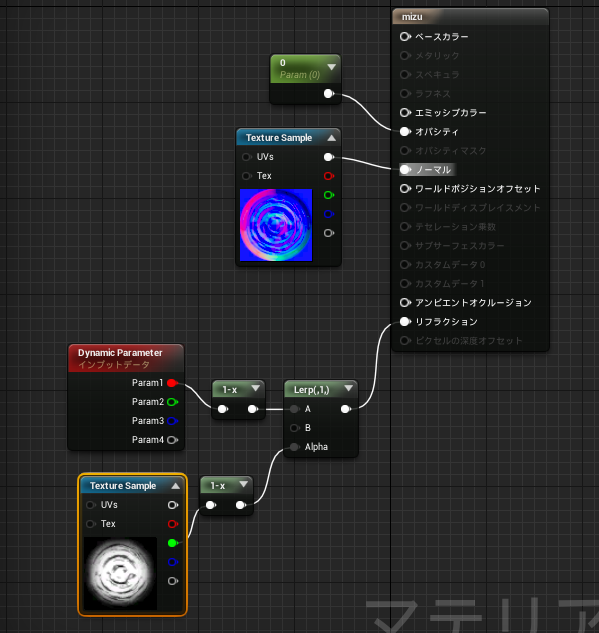Click the blue output pin of normal-map Texture Sample
Viewport: 599px width, 633px height.
pyautogui.click(x=329, y=214)
